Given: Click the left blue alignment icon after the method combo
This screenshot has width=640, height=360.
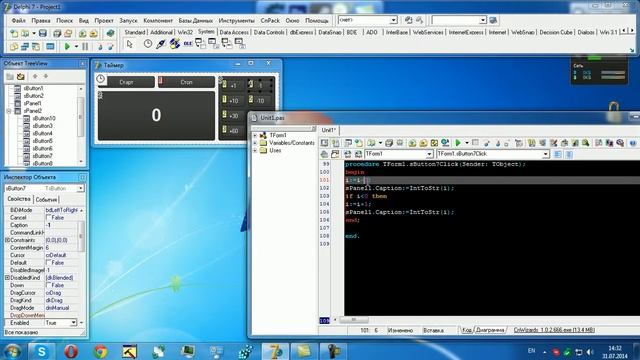Looking at the screenshot, I should (x=558, y=154).
